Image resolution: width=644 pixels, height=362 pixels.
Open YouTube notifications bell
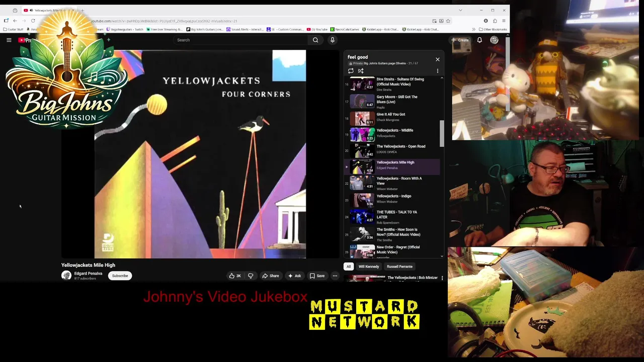click(479, 40)
